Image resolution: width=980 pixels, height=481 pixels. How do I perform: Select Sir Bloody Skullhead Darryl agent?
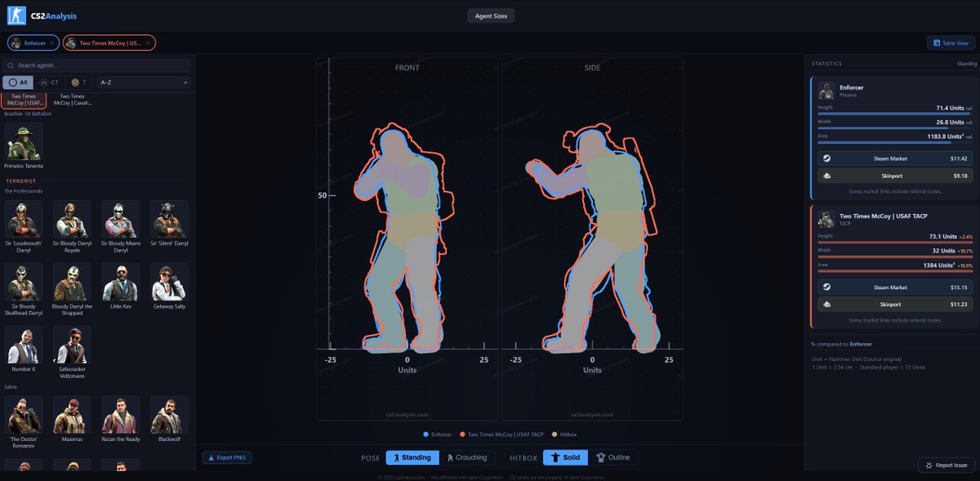click(x=24, y=289)
